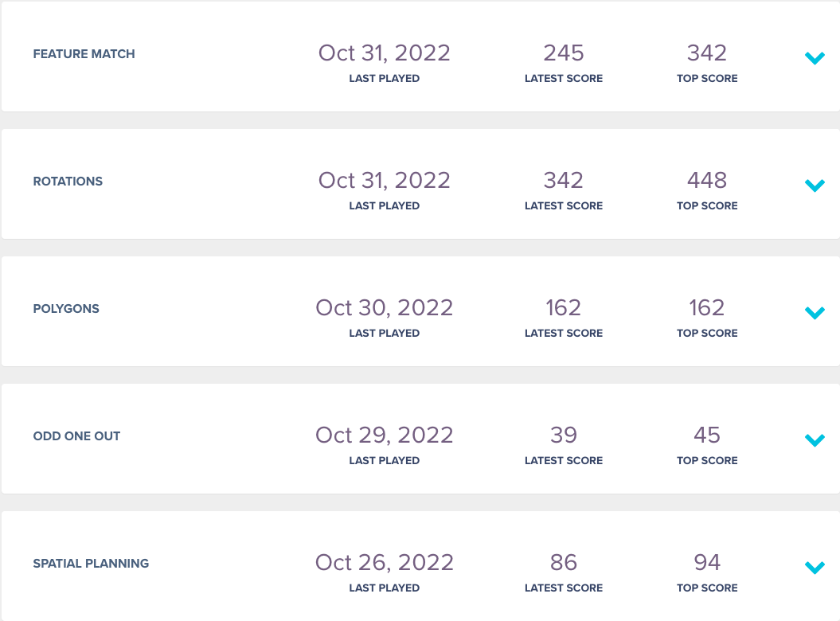Image resolution: width=840 pixels, height=621 pixels.
Task: Expand the Odd One Out chevron
Action: tap(815, 440)
